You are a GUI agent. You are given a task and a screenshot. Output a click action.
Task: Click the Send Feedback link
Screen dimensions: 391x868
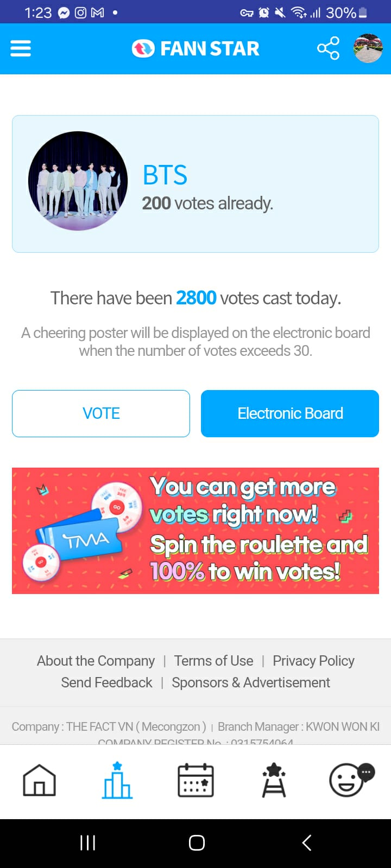tap(106, 682)
